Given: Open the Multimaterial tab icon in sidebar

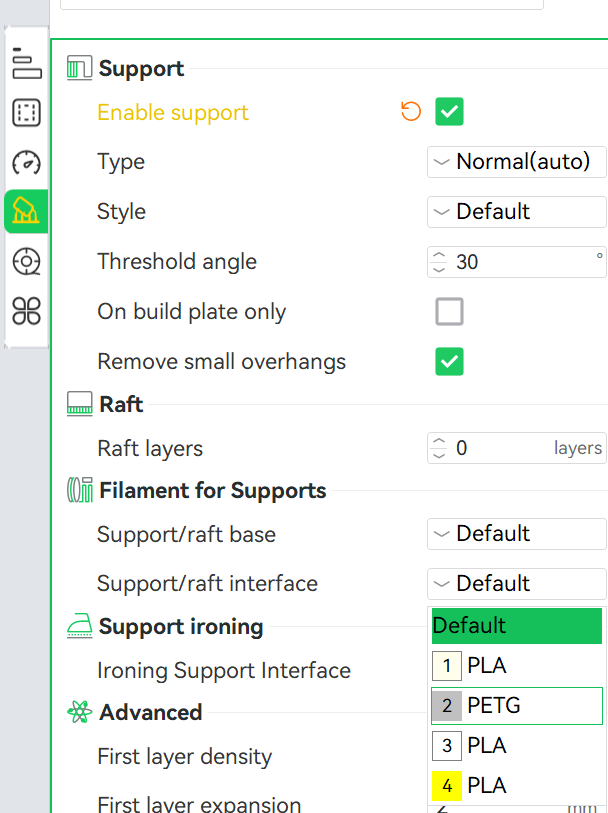Looking at the screenshot, I should coord(26,261).
